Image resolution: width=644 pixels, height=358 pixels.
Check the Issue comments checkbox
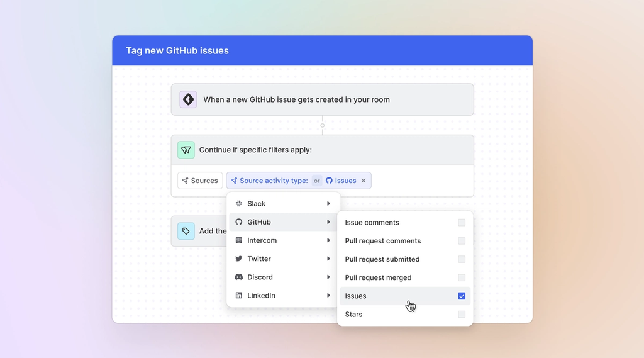point(462,222)
